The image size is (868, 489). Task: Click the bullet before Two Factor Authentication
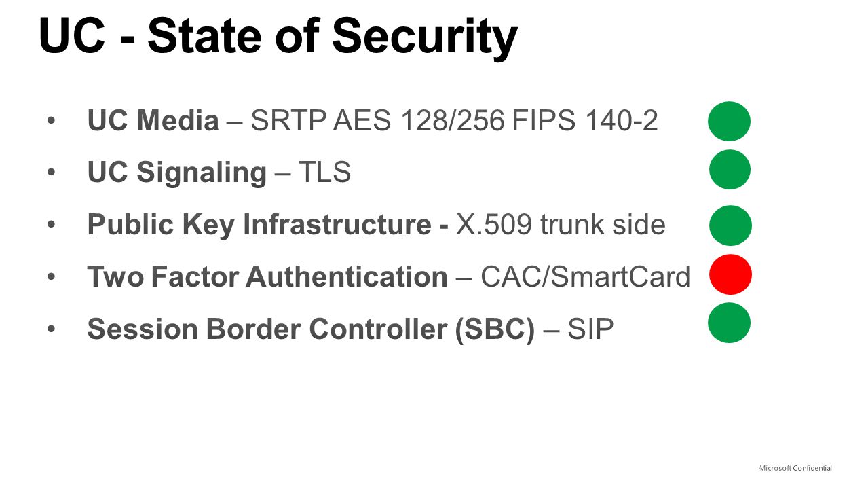[x=51, y=278]
